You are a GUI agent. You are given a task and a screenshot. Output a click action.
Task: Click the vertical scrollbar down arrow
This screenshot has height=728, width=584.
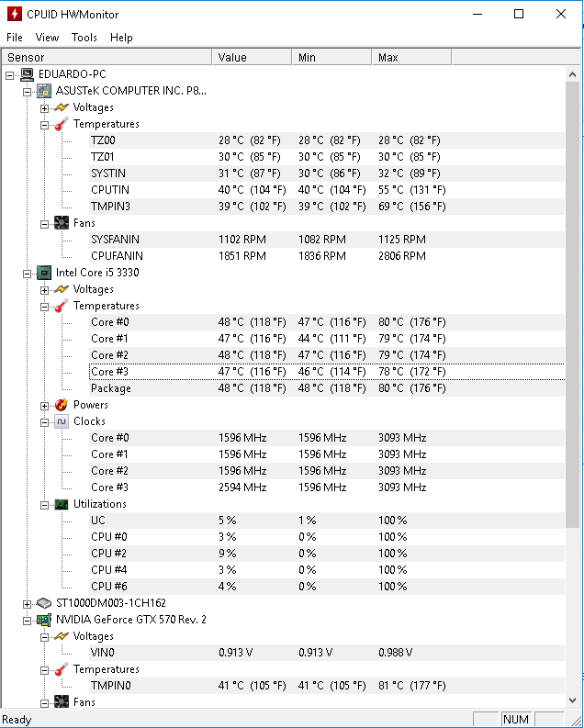572,700
